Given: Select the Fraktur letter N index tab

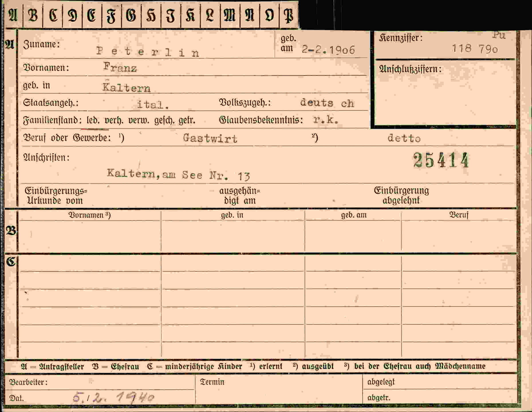Looking at the screenshot, I should [250, 15].
